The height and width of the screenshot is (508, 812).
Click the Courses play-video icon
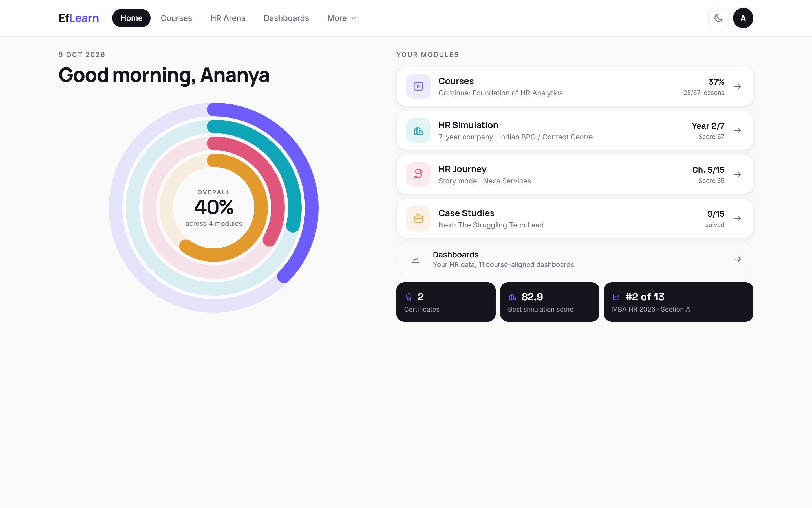(x=418, y=86)
